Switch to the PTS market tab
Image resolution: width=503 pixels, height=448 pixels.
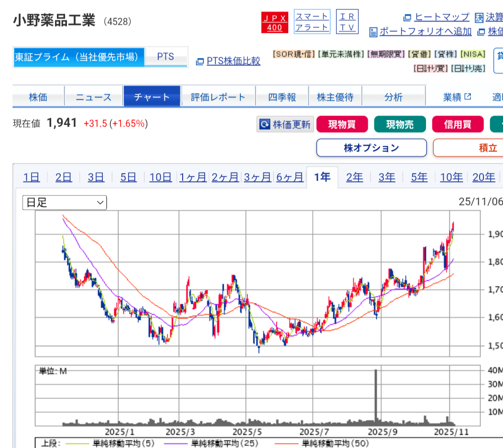click(165, 57)
